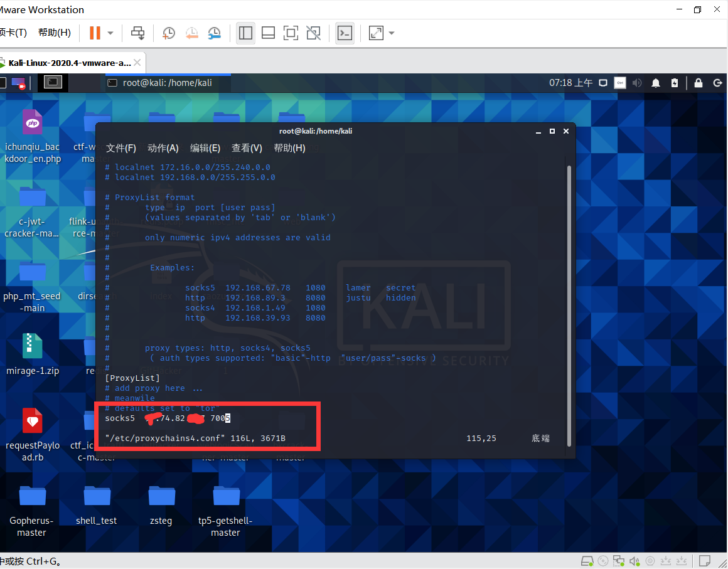
Task: Open the display settings panel icon
Action: click(x=603, y=83)
